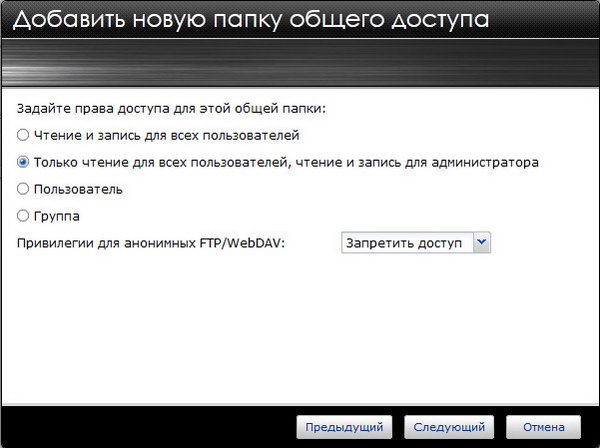Click the Запретить доступ combo box text

[404, 242]
